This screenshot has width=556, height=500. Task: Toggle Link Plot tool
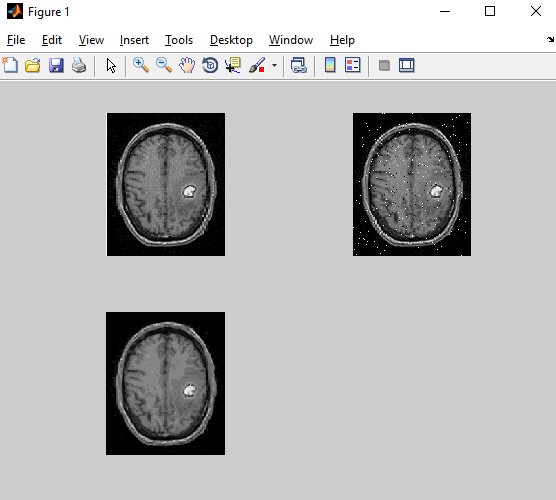click(299, 65)
